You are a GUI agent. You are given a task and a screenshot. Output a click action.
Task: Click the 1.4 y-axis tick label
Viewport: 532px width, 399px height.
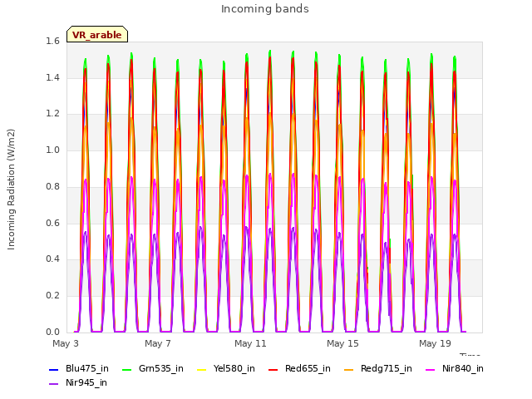[x=52, y=77]
